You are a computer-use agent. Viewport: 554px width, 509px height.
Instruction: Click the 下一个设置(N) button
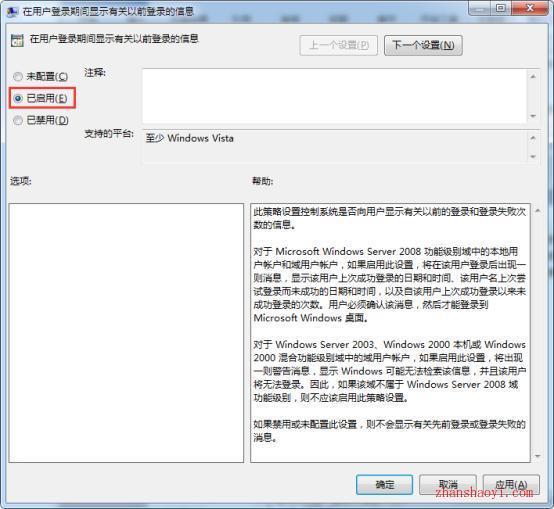(x=423, y=45)
